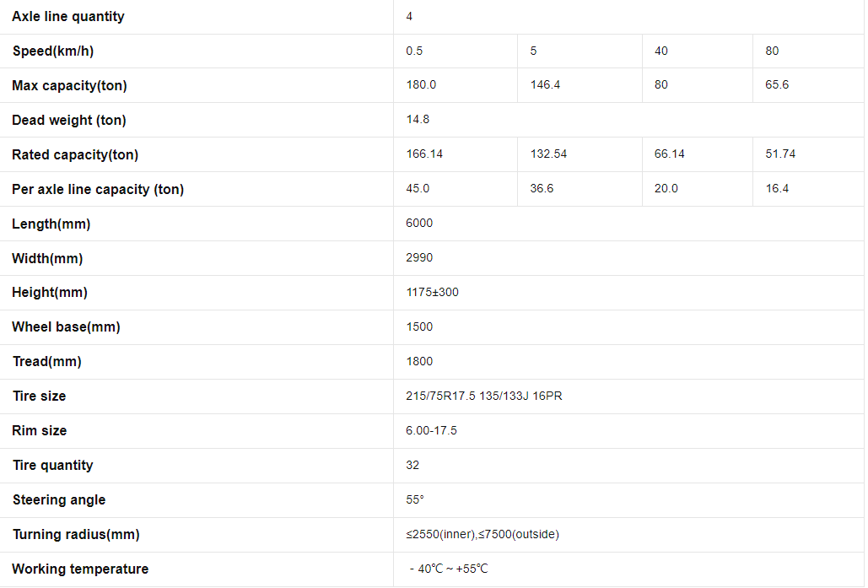868x588 pixels.
Task: Select the Wheel base(mm) label
Action: coord(66,327)
